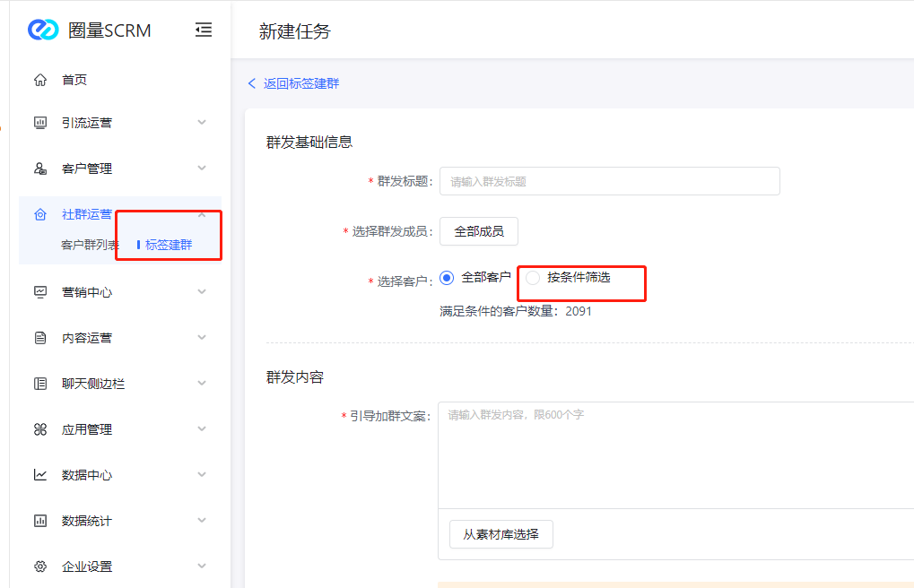Open the 客户群列表 submenu item
Screen dimensions: 914x588
(90, 245)
